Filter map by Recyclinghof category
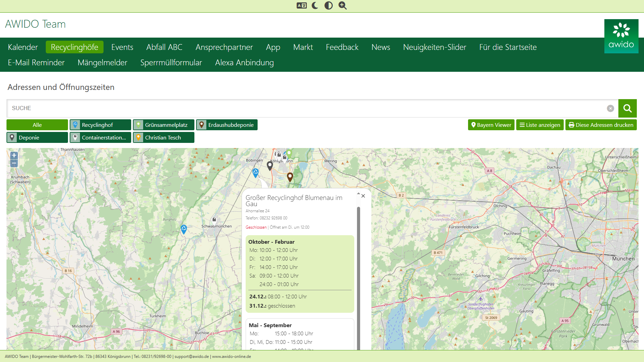644x362 pixels. point(100,125)
